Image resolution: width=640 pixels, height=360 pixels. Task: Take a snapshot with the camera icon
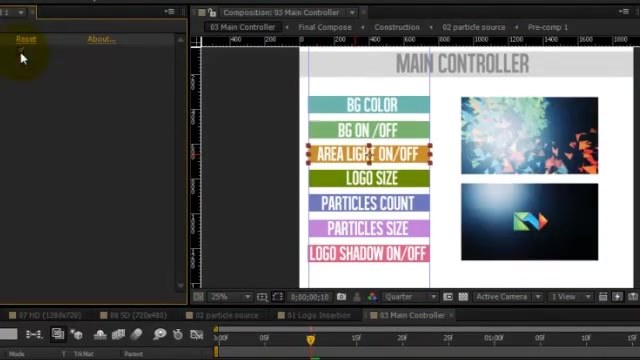341,297
